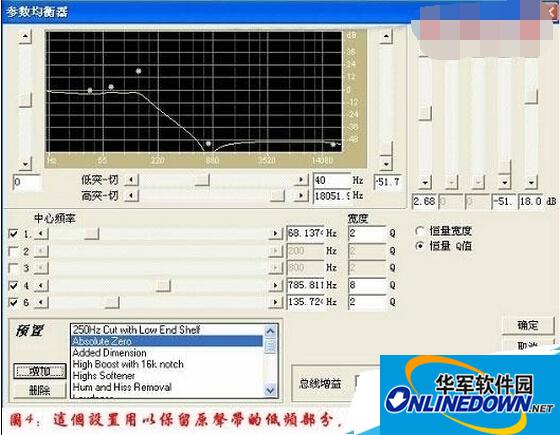Click band 6 Q width field
Viewport: 560px width, 435px height.
tap(367, 302)
